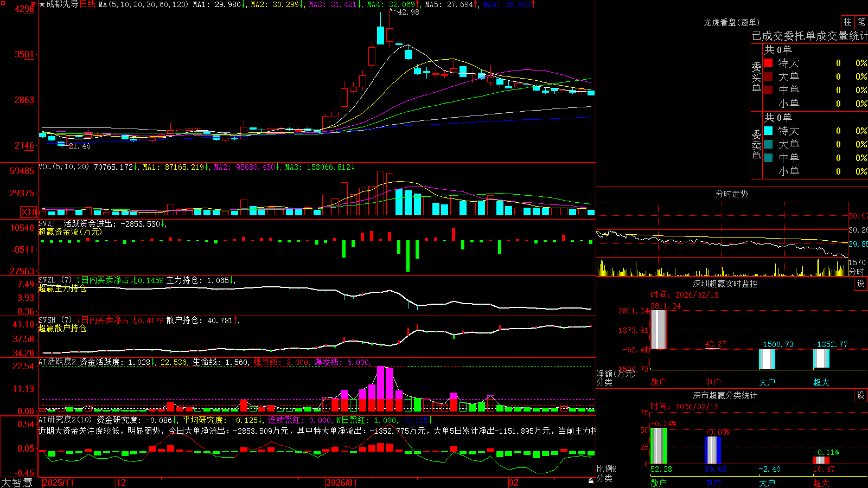Click the 委卖单 section label
This screenshot has height=488, width=868.
756,145
